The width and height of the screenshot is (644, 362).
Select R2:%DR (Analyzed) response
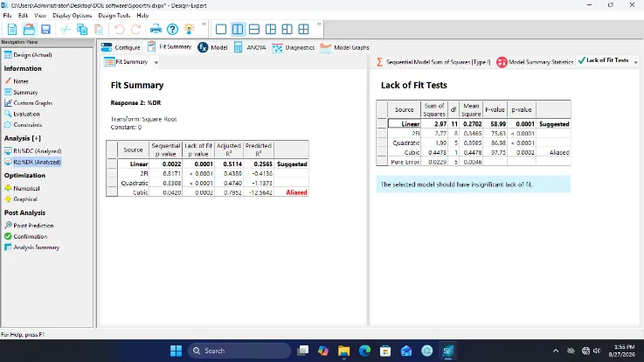[x=33, y=162]
